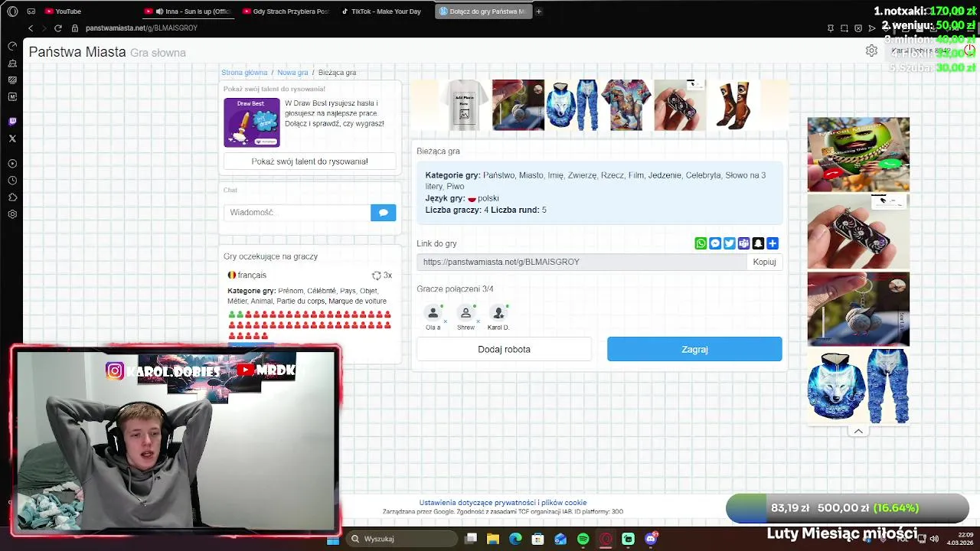Focus the Wiadomość chat input field
The width and height of the screenshot is (980, 551).
click(x=297, y=213)
